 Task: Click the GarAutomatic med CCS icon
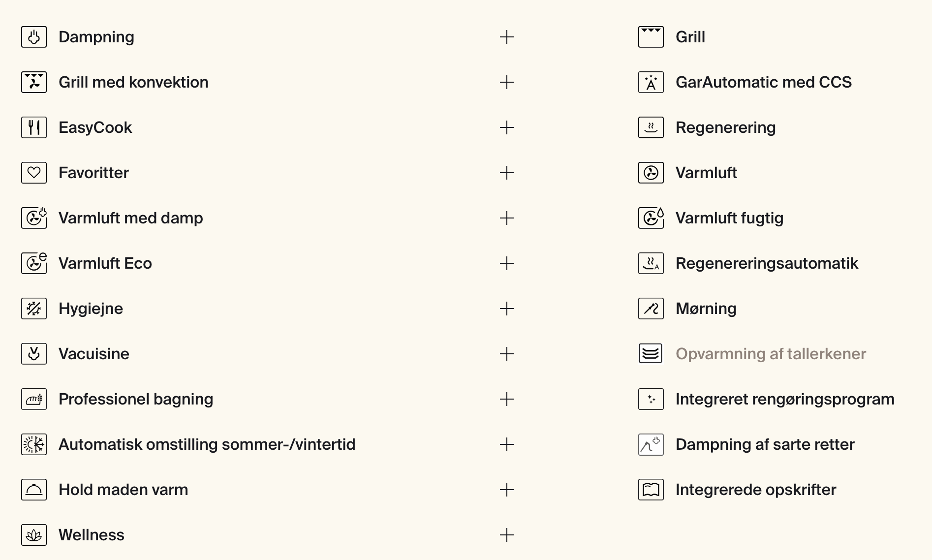point(651,82)
